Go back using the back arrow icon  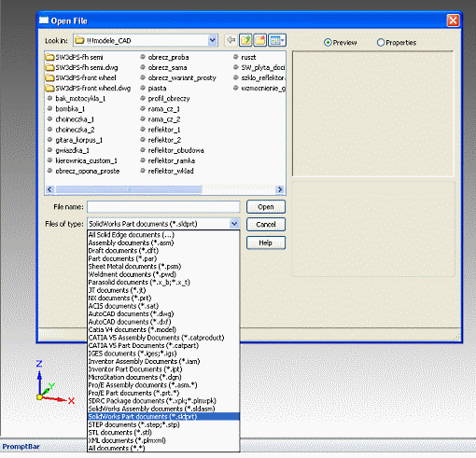pos(231,40)
